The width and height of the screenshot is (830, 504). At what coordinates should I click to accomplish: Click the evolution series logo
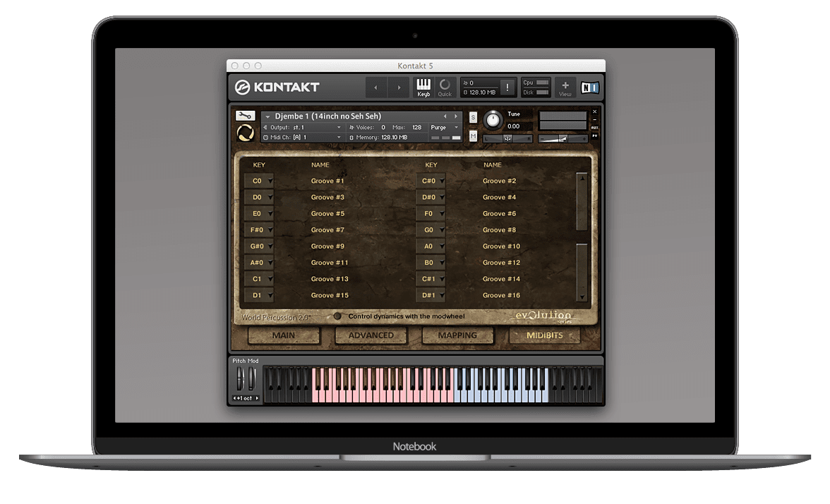(x=543, y=316)
